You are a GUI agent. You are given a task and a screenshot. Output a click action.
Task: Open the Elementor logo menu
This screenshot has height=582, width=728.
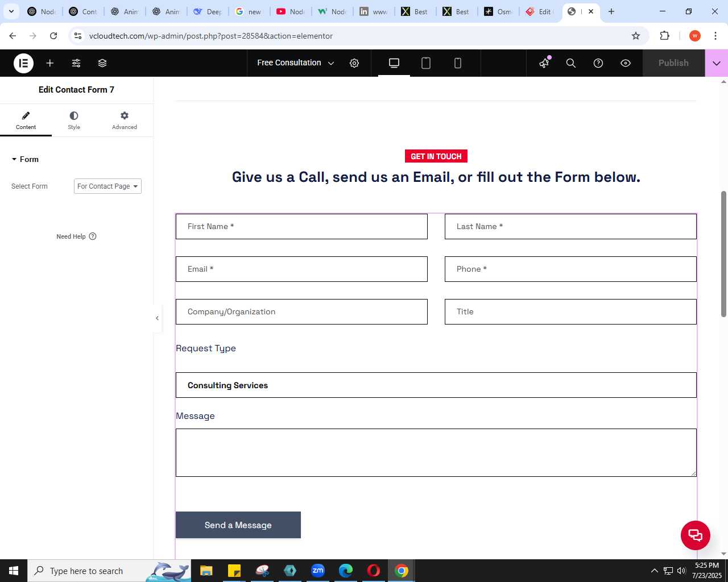pos(23,63)
